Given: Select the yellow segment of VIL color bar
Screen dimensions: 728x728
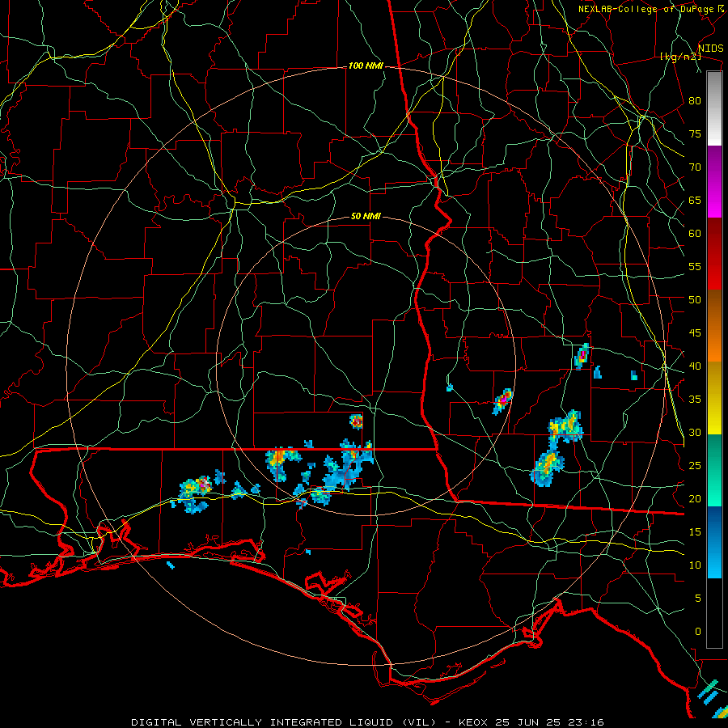Looking at the screenshot, I should click(x=714, y=398).
